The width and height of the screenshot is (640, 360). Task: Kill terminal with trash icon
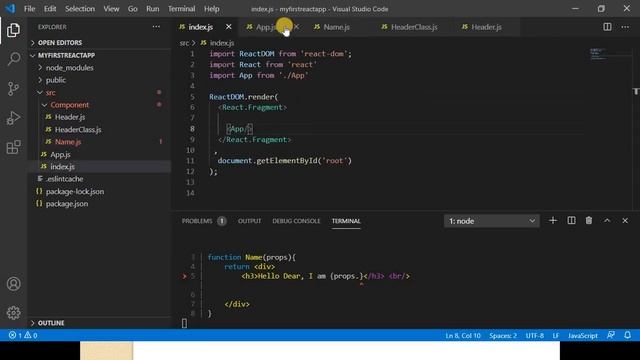tap(589, 221)
